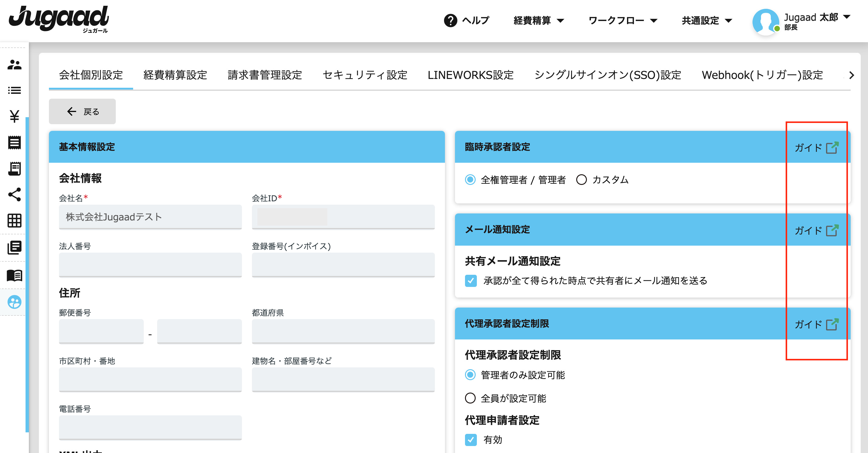
Task: Click the user avatar picture
Action: click(766, 22)
